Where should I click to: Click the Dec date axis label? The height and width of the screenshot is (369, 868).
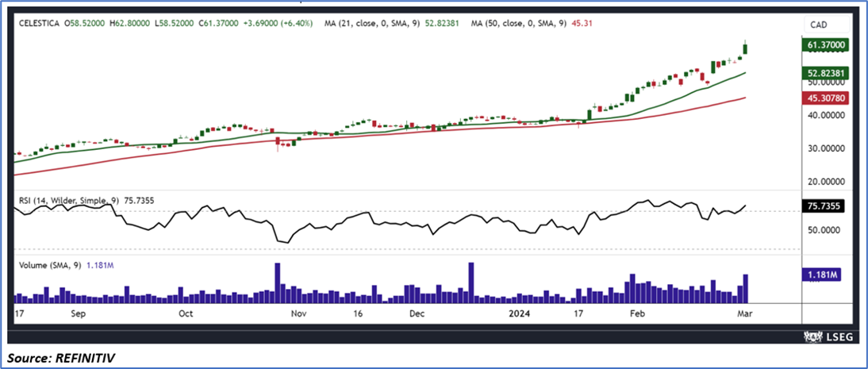(x=417, y=314)
